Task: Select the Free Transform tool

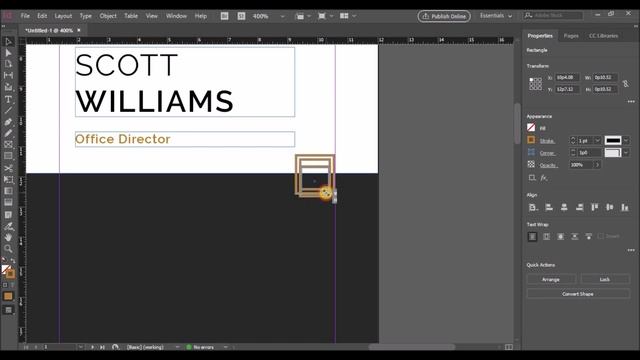Action: click(8, 180)
